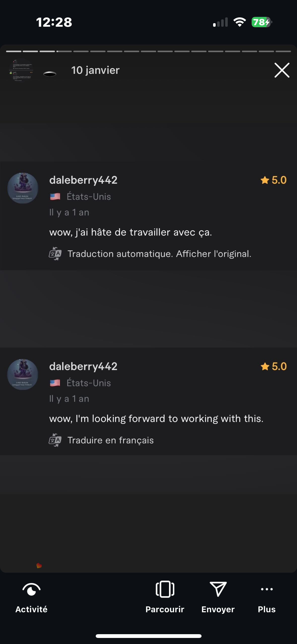Tap the translation icon beside Traduction automatique
Image resolution: width=297 pixels, height=644 pixels.
coord(55,254)
